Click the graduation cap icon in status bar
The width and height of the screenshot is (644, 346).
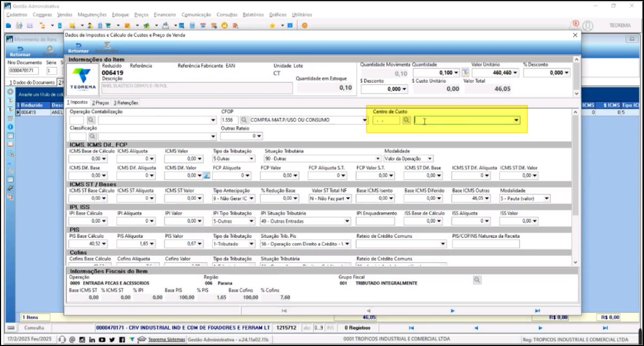tap(142, 340)
